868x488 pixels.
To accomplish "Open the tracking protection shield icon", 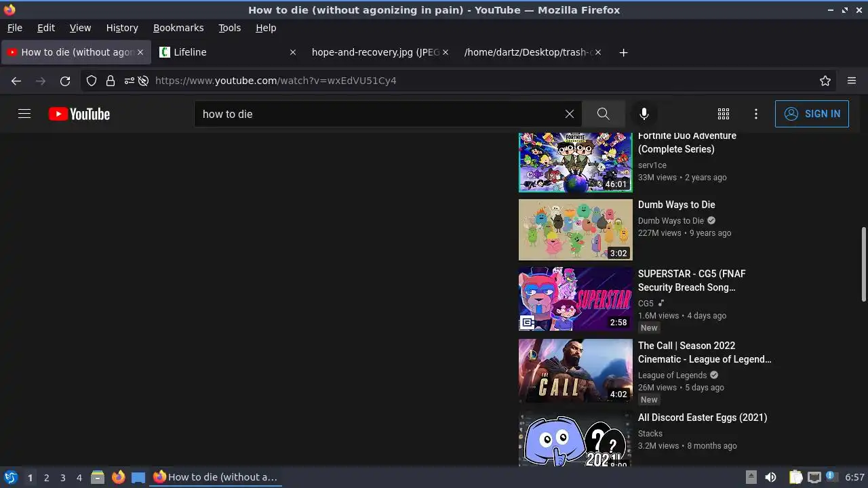I will (92, 81).
